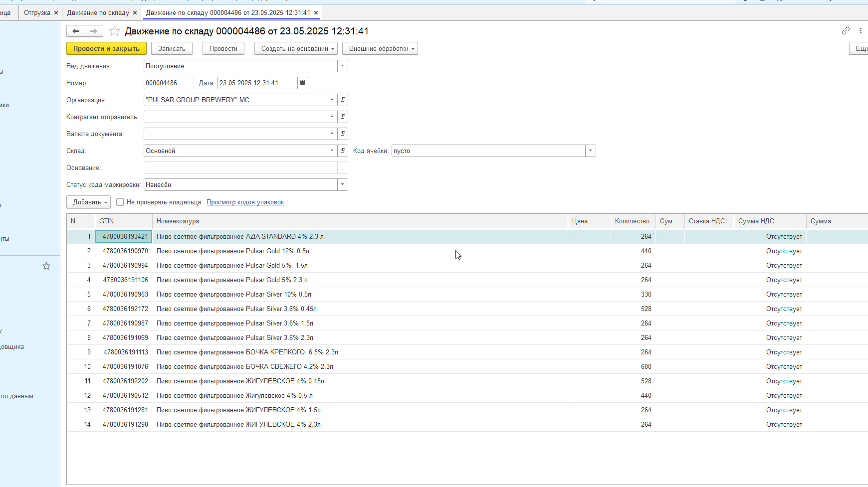The image size is (868, 487).
Task: Open Организация record with the open icon
Action: click(343, 100)
